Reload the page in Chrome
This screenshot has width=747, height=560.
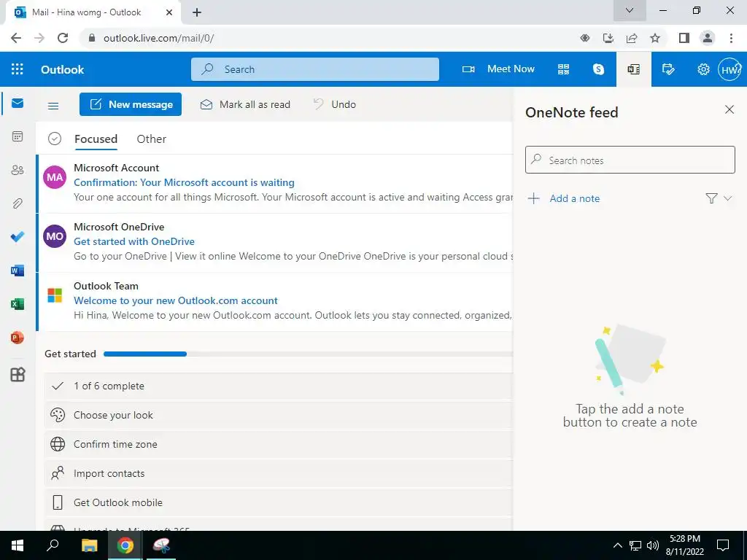click(x=63, y=38)
